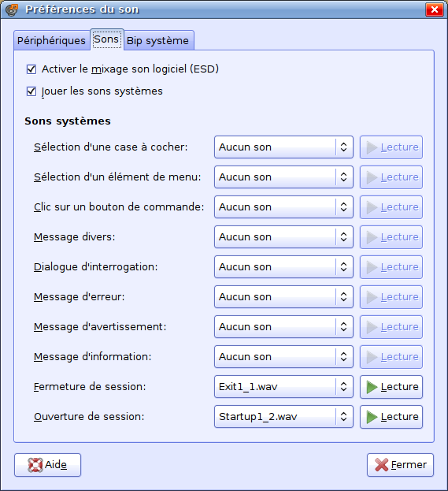Click the speaker icon in title bar

point(12,9)
